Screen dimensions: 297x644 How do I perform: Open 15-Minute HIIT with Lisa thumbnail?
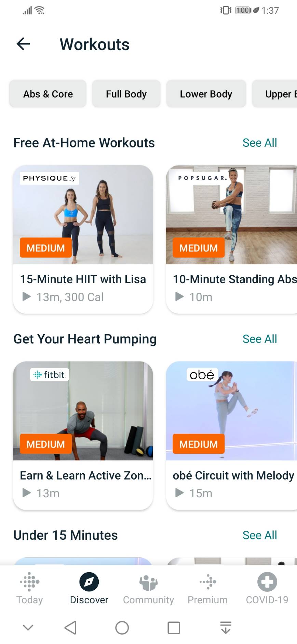click(x=83, y=215)
